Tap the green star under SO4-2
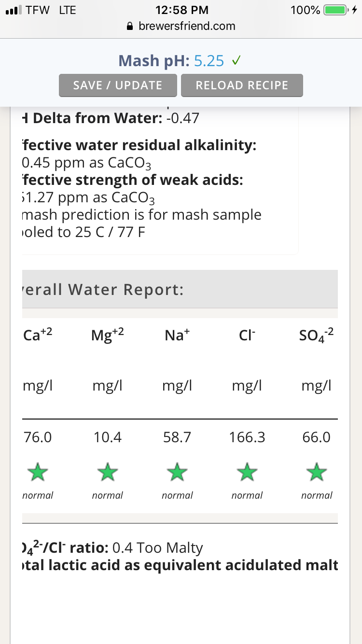362x644 pixels. click(317, 472)
